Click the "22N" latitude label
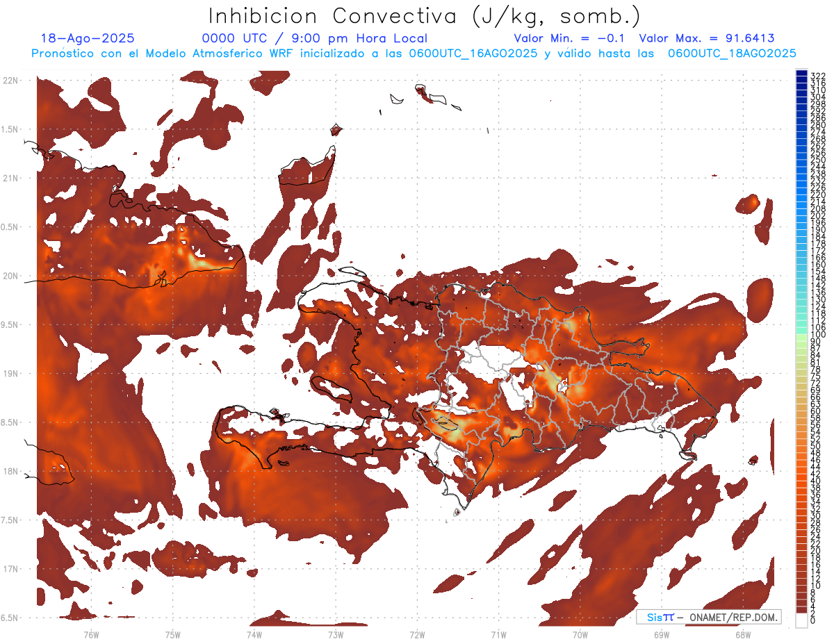 click(x=10, y=81)
